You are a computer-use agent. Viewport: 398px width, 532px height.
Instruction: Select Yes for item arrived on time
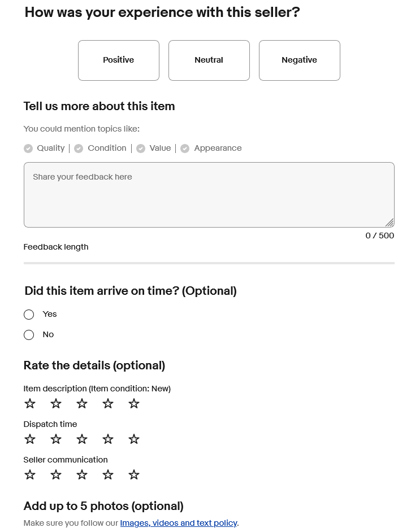[29, 315]
